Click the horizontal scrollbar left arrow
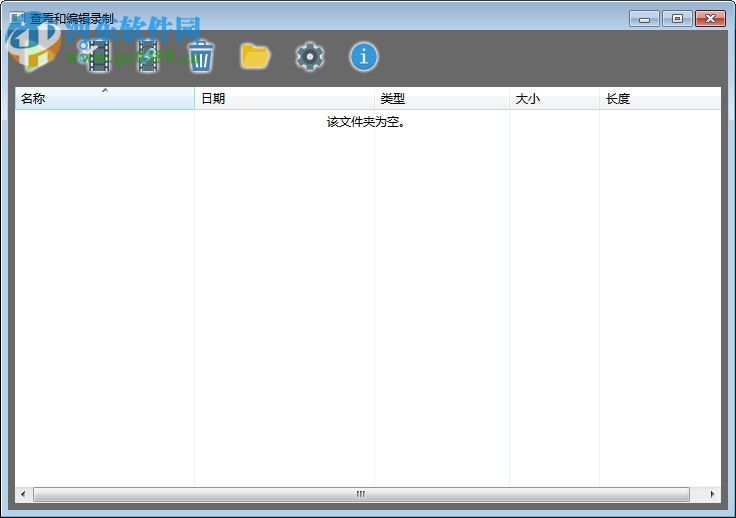Viewport: 736px width, 518px height. tap(23, 494)
